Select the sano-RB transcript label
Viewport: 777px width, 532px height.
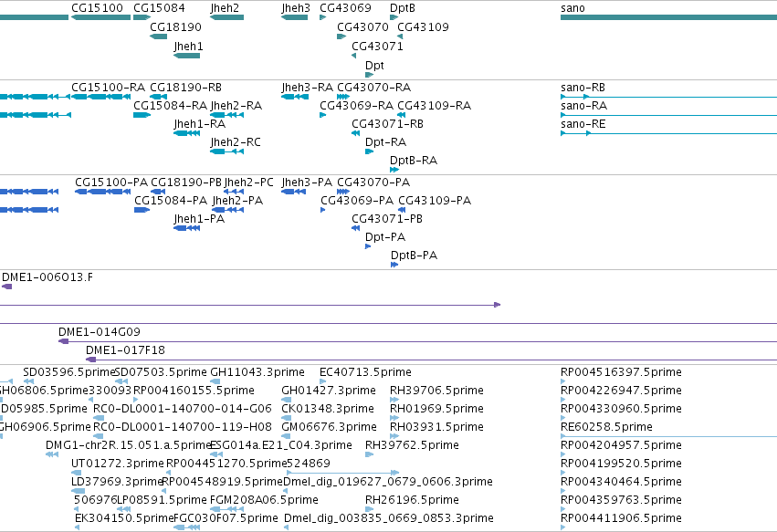pos(583,88)
